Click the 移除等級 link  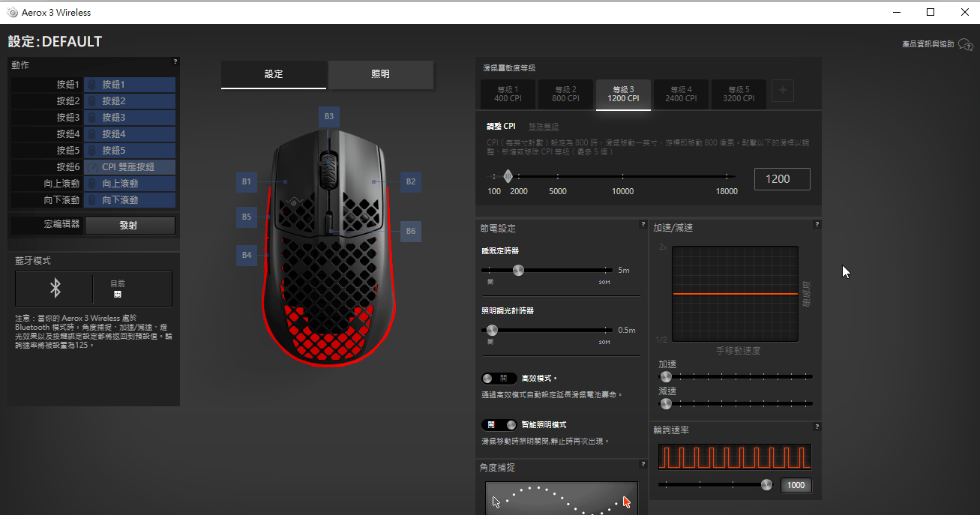coord(544,127)
